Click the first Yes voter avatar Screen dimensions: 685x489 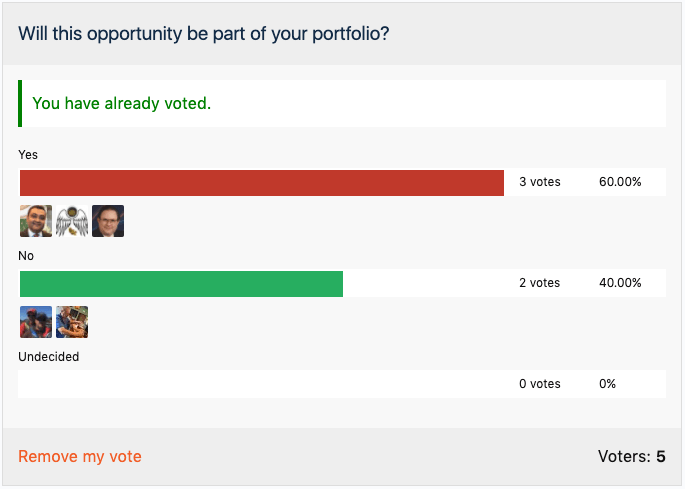(x=36, y=221)
